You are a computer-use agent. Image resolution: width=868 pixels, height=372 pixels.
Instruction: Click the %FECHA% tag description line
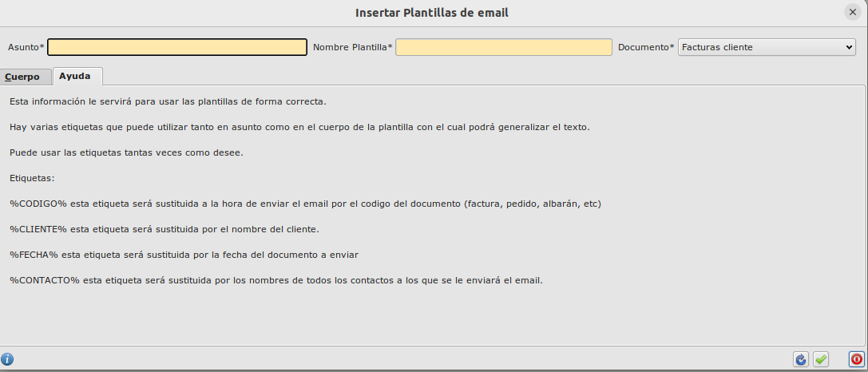click(x=184, y=255)
